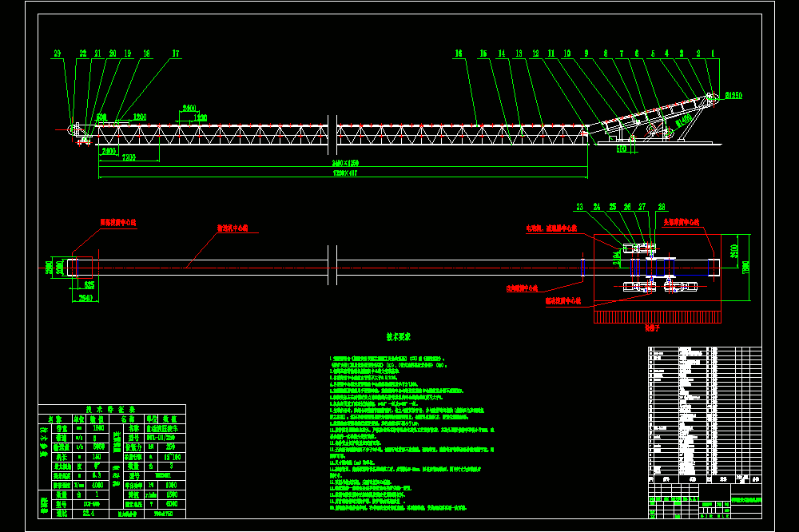Select part balloon number 9
This screenshot has width=799, height=532.
(x=586, y=54)
